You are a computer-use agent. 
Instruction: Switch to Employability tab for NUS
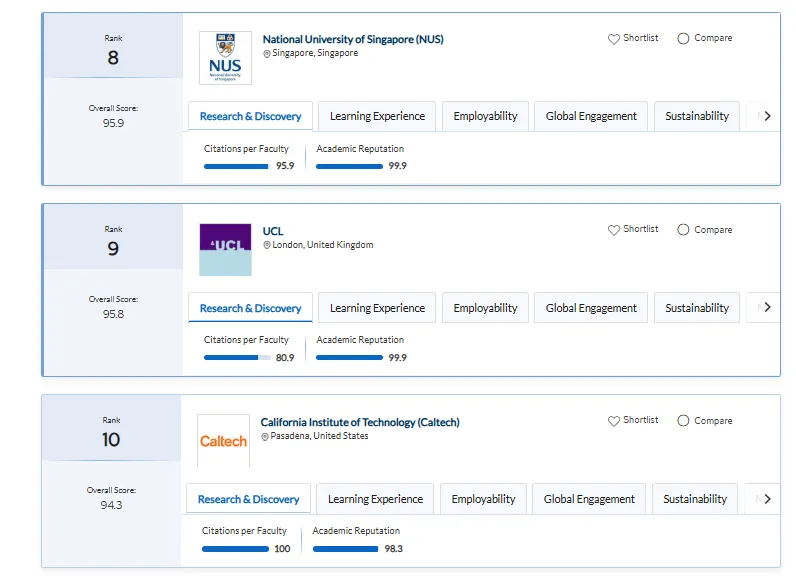(485, 116)
